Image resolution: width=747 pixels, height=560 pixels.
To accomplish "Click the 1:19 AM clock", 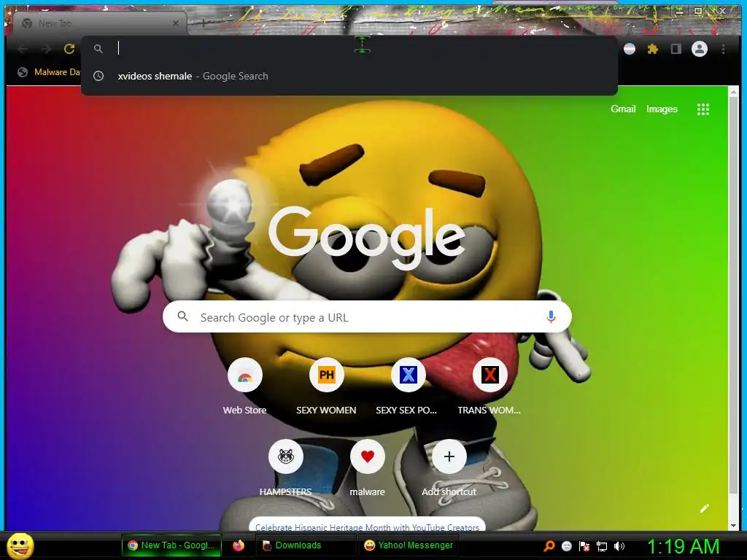I will coord(683,546).
